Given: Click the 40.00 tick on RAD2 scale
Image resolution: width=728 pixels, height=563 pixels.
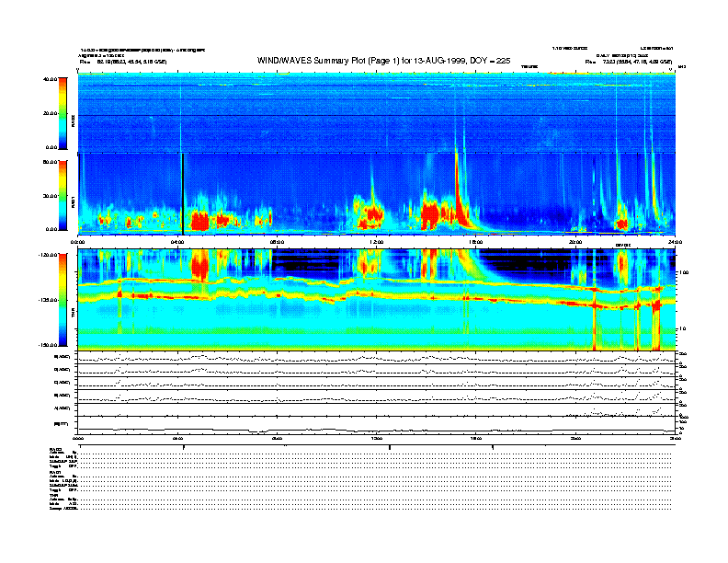Looking at the screenshot, I should tap(50, 79).
